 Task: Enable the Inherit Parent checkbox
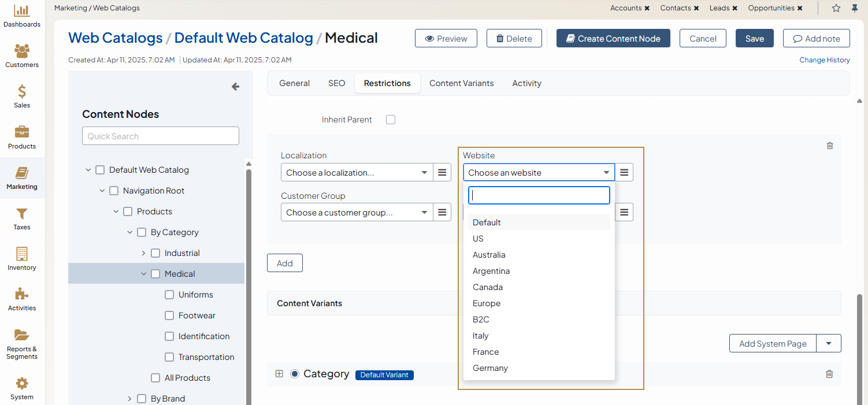click(391, 120)
